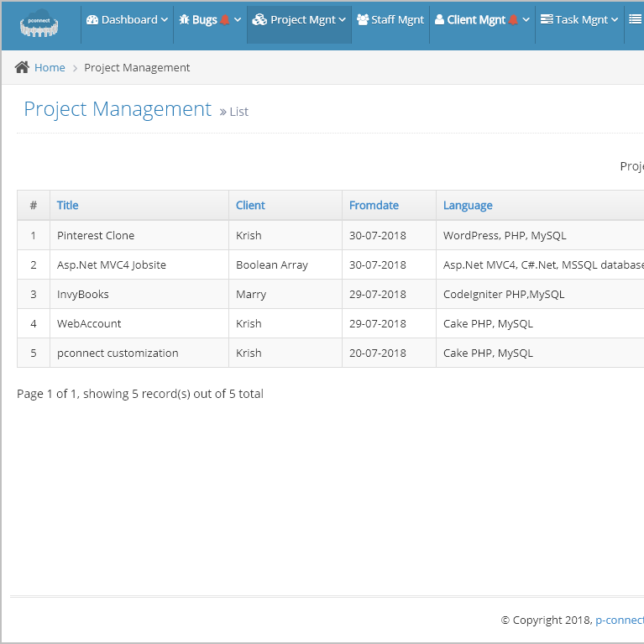This screenshot has height=644, width=644.
Task: Select the pconnect customization title cell
Action: point(139,353)
